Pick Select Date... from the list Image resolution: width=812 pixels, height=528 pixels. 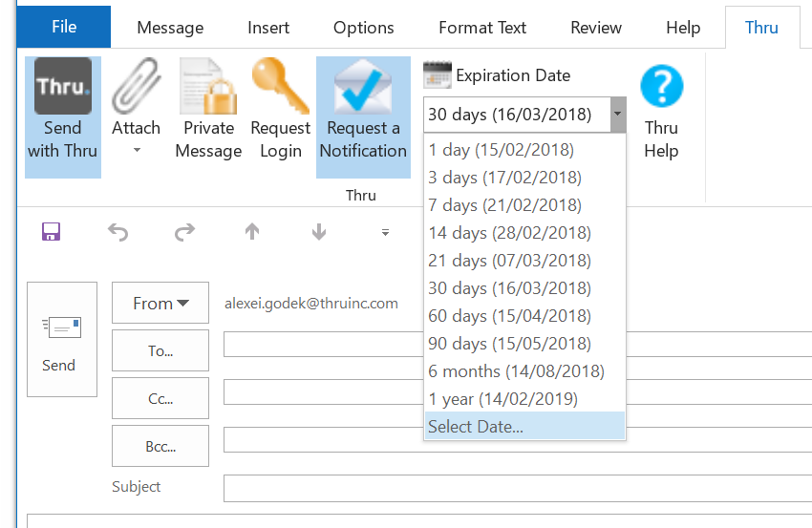(476, 427)
